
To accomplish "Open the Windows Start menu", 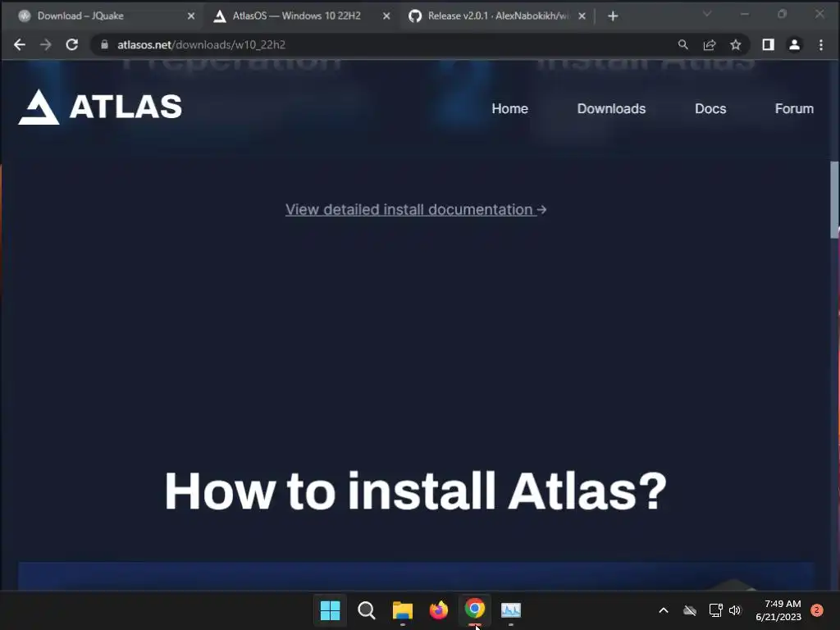I will (x=330, y=610).
